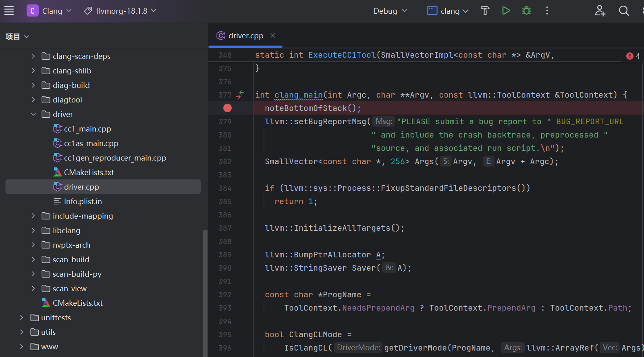
Task: Open Info.plist.in file
Action: pyautogui.click(x=83, y=201)
